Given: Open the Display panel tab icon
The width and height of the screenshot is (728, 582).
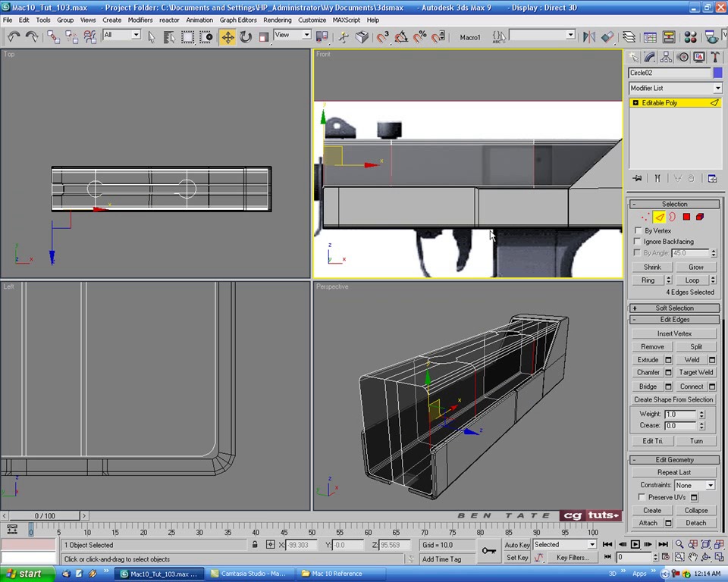Looking at the screenshot, I should tap(698, 57).
